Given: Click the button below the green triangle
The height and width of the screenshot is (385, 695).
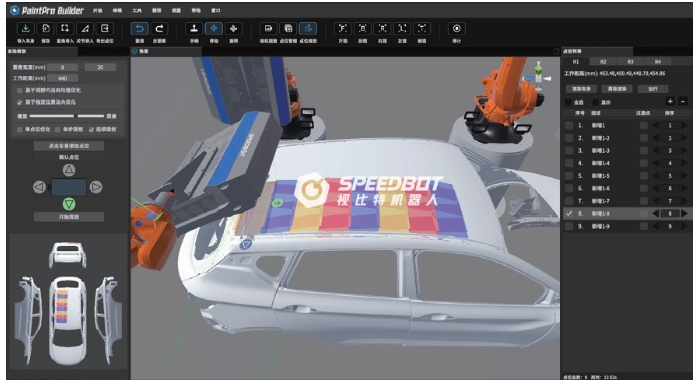Looking at the screenshot, I should click(x=69, y=217).
